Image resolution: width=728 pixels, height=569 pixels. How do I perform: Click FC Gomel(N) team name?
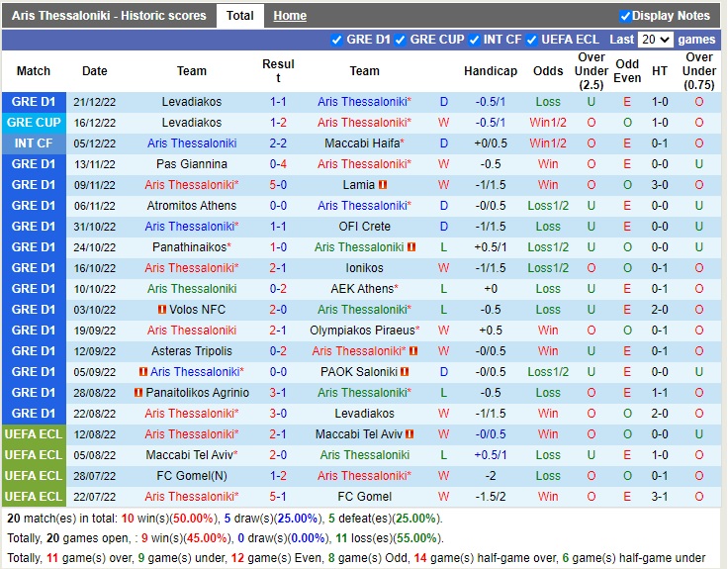tap(192, 476)
